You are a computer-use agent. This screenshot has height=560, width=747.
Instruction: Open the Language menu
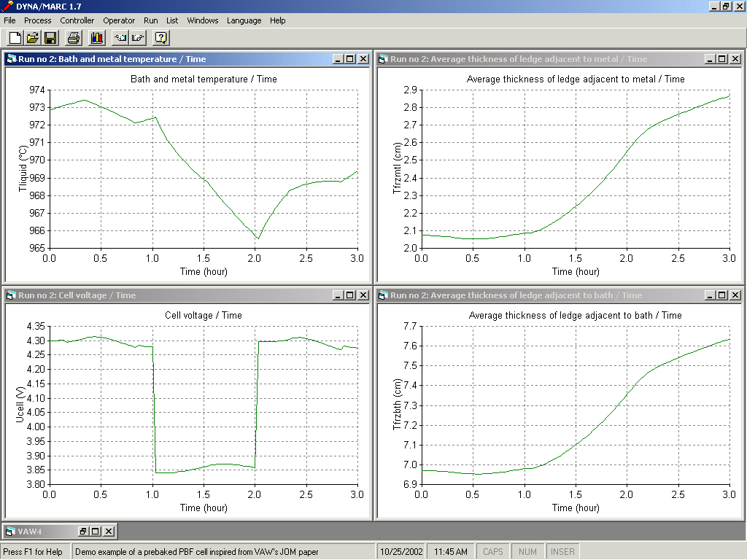pos(244,20)
